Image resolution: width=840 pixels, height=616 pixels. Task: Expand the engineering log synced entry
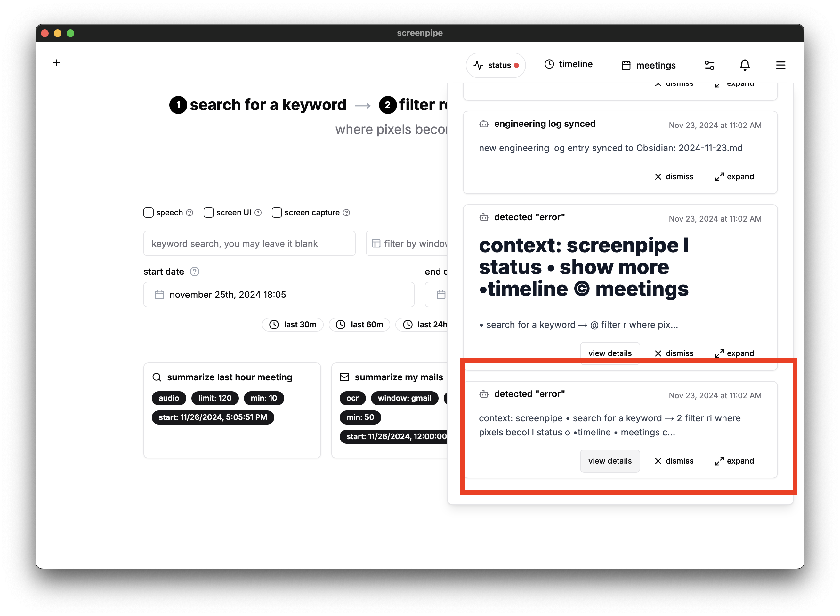(x=734, y=176)
